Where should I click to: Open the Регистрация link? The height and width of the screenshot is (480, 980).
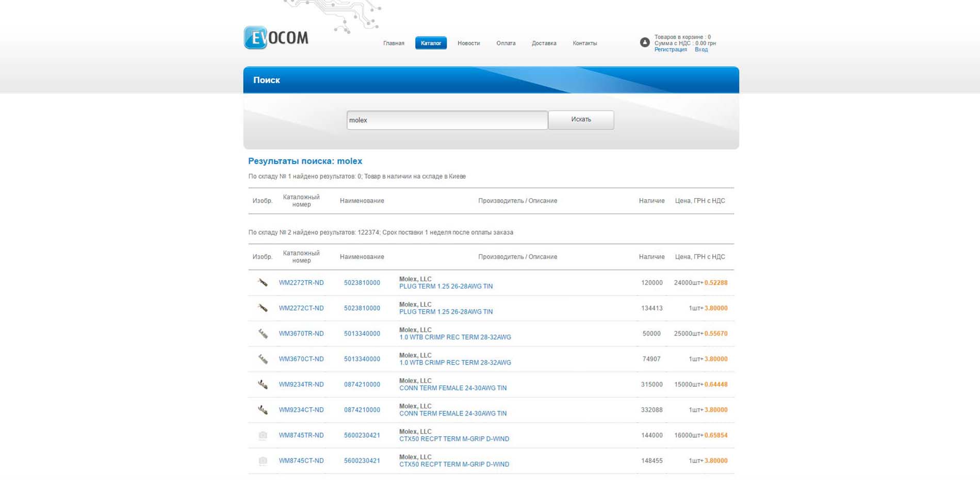(671, 50)
